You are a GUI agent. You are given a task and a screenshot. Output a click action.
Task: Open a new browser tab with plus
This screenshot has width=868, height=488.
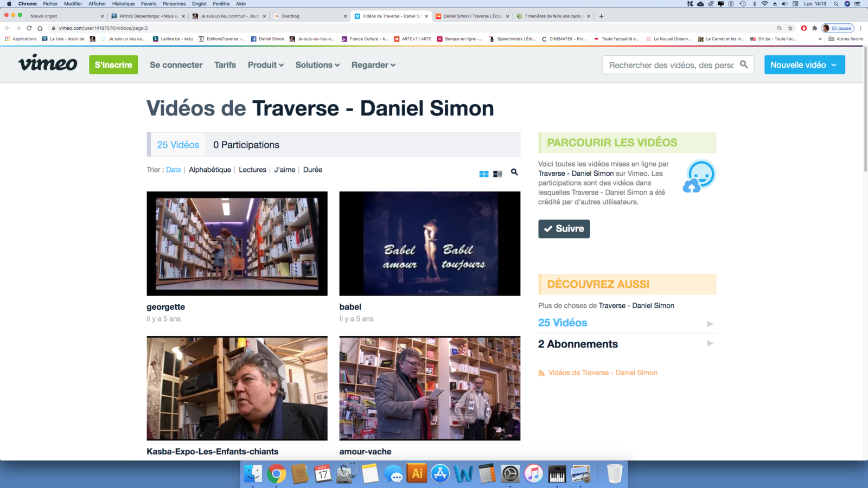pos(601,16)
